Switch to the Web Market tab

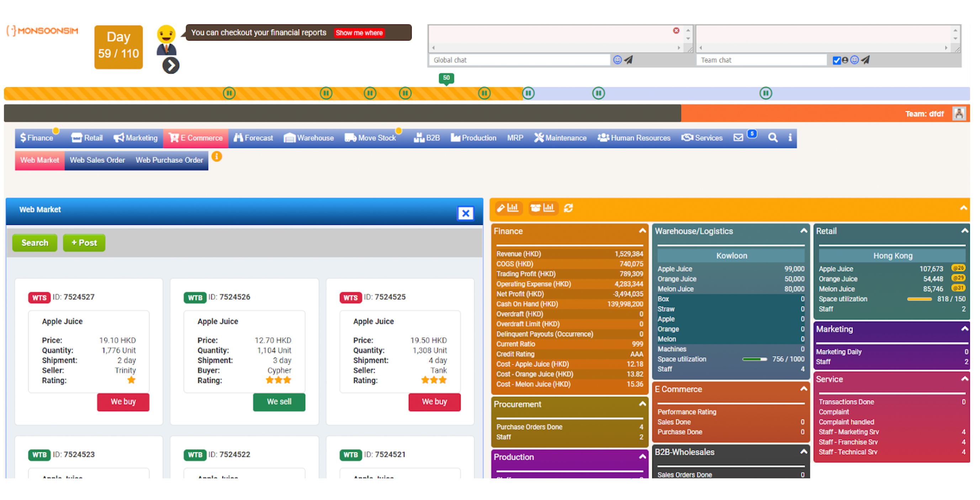tap(39, 160)
